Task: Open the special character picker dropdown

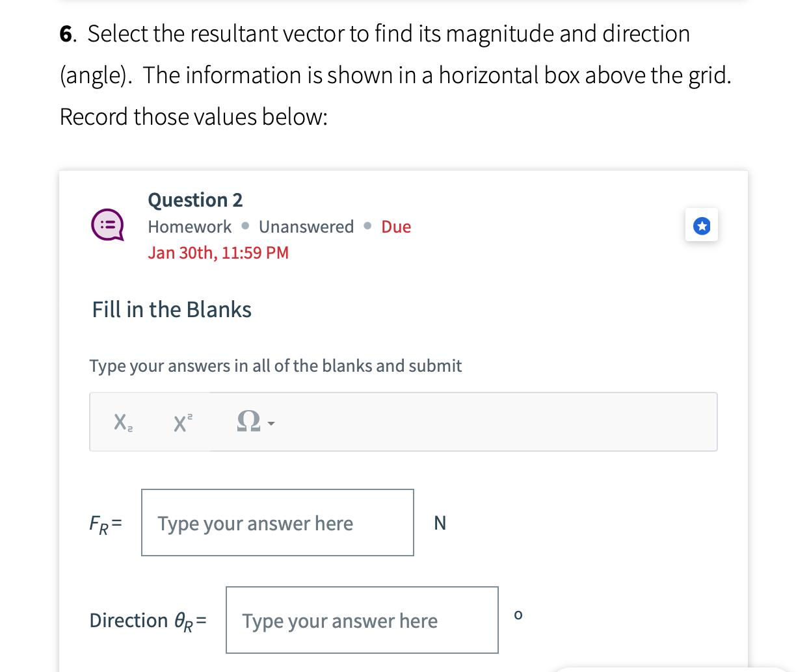Action: click(271, 424)
